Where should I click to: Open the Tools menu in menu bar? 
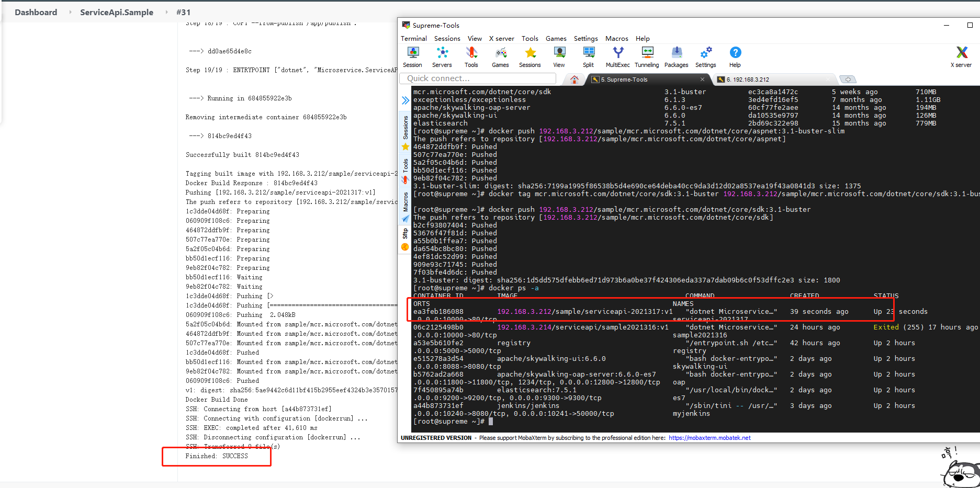pyautogui.click(x=530, y=39)
